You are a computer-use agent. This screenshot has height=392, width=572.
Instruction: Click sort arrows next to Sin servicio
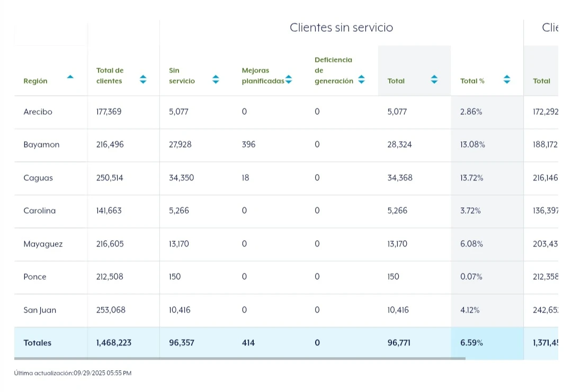(216, 80)
